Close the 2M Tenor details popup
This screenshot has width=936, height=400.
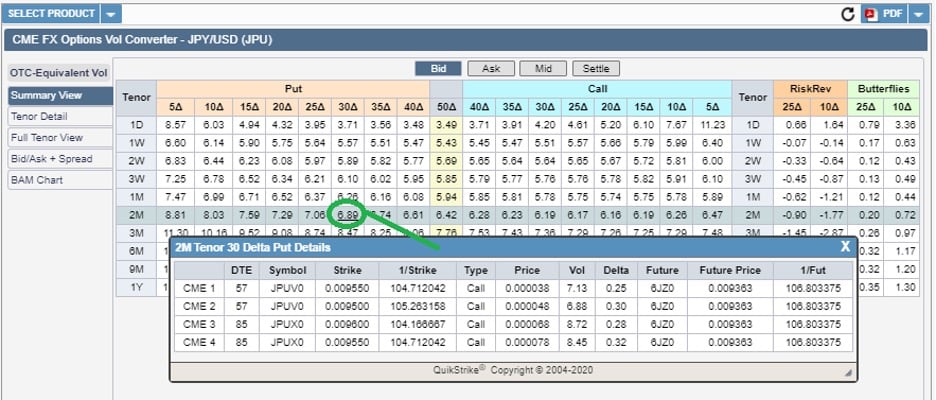(844, 247)
